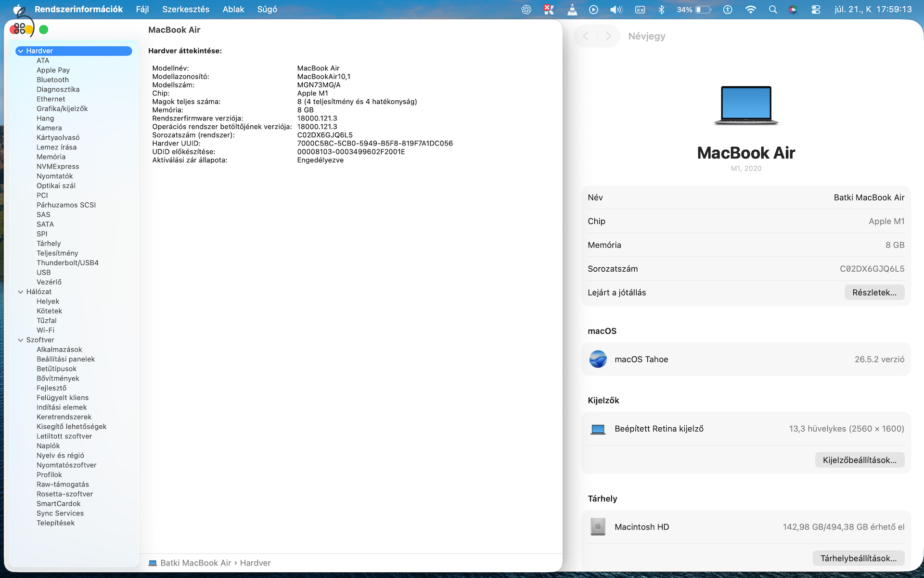Click the Siri menu bar icon

coord(793,10)
